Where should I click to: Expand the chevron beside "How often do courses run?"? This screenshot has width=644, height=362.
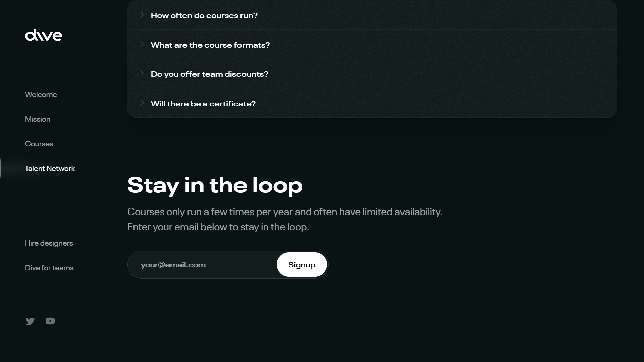[142, 15]
